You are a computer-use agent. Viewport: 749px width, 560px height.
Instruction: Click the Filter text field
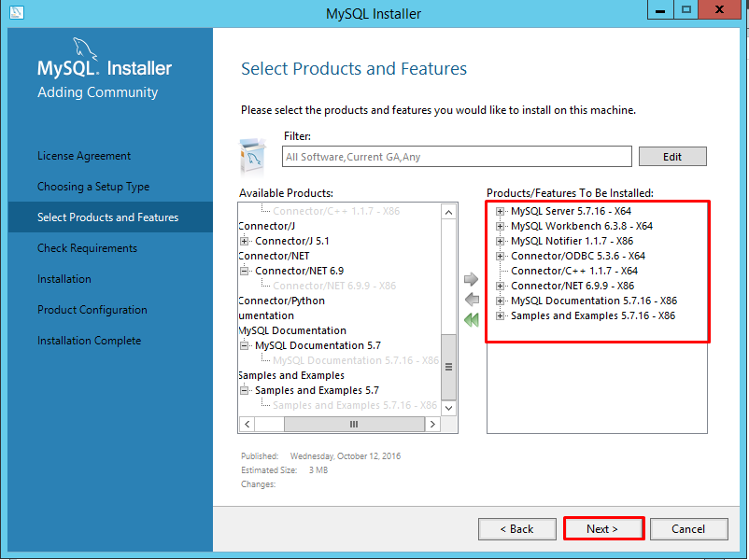(x=457, y=157)
